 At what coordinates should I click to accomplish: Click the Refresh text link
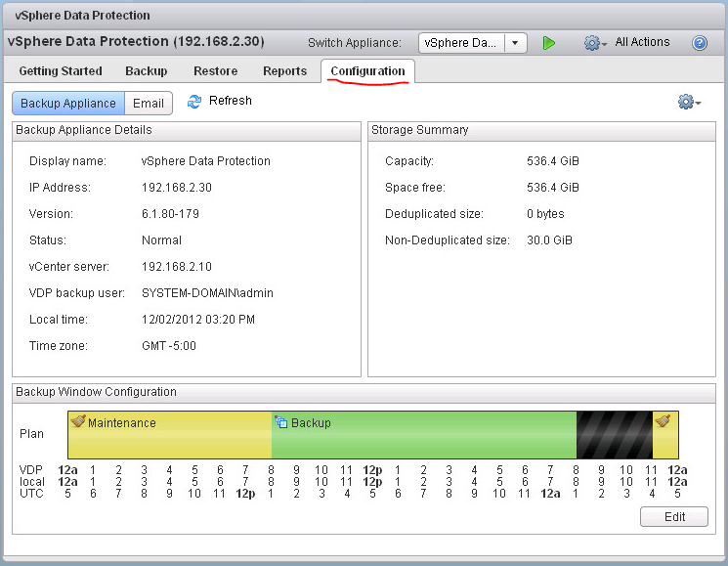tap(231, 101)
